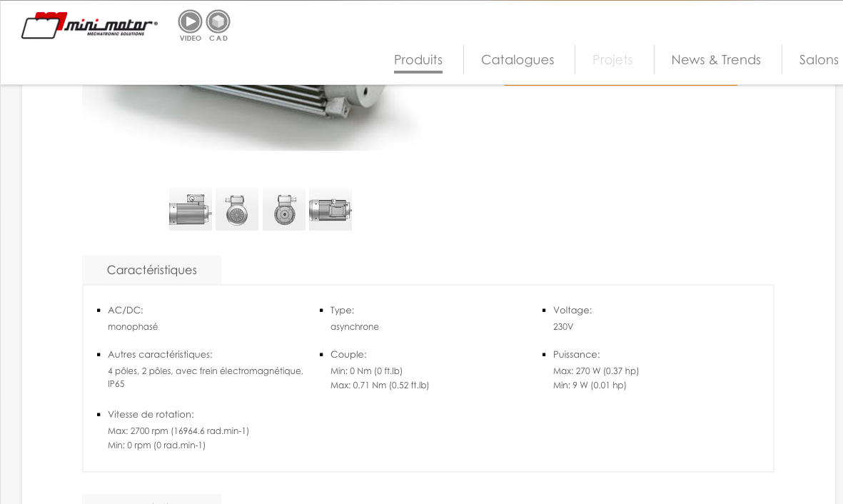
Task: Click the Mini Motor logo
Action: (x=89, y=25)
